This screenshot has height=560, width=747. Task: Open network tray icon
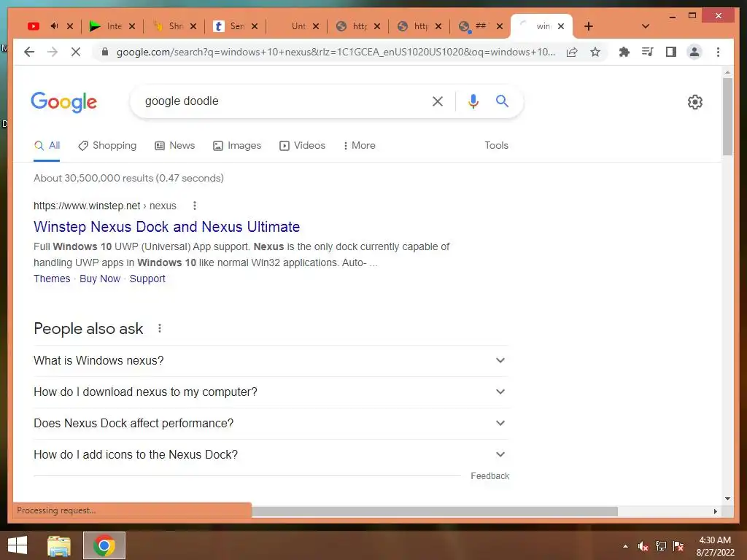pos(661,546)
